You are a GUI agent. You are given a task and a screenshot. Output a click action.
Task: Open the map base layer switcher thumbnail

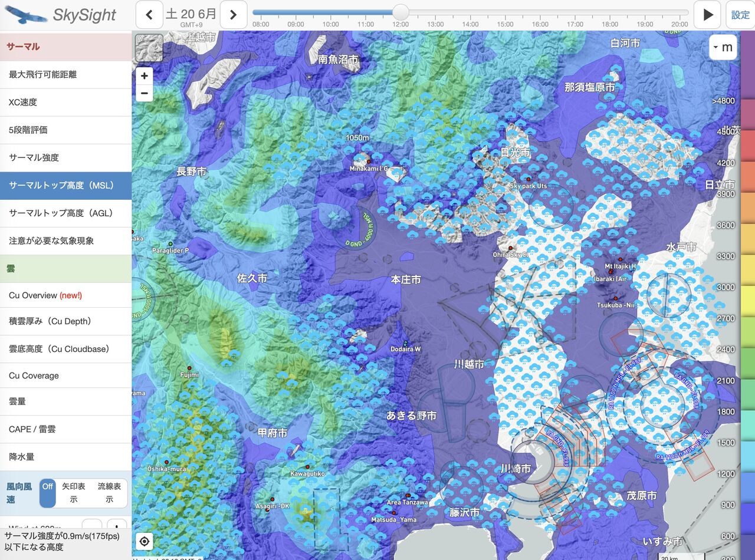149,48
